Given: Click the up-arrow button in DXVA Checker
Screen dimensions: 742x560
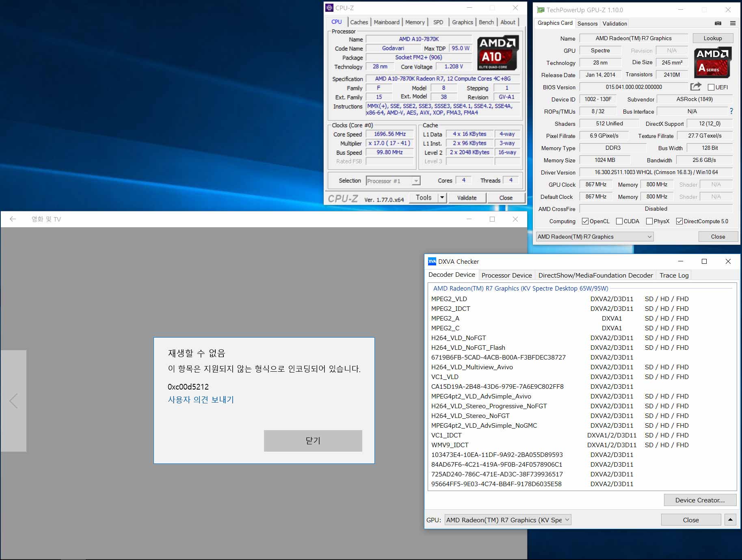Looking at the screenshot, I should pos(730,520).
